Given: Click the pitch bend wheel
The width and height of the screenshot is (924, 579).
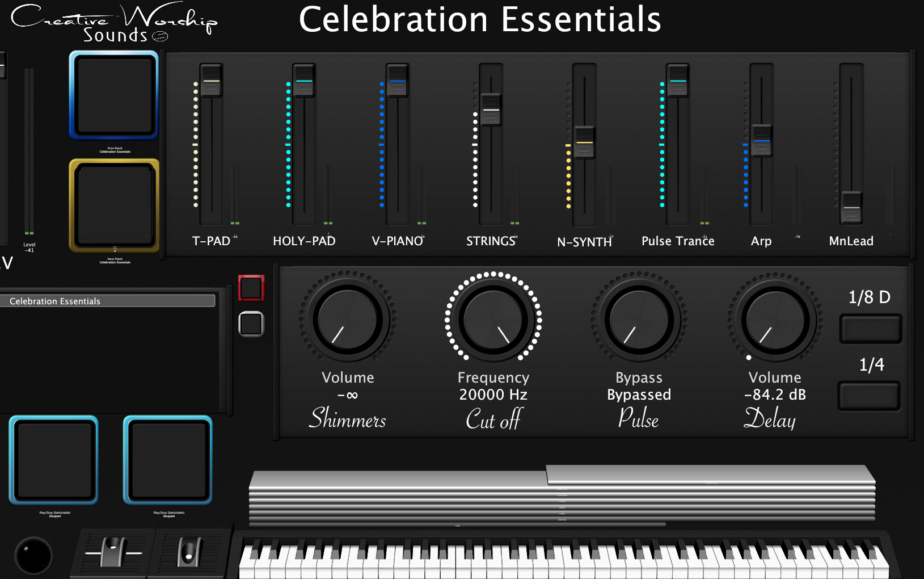Looking at the screenshot, I should click(x=113, y=552).
